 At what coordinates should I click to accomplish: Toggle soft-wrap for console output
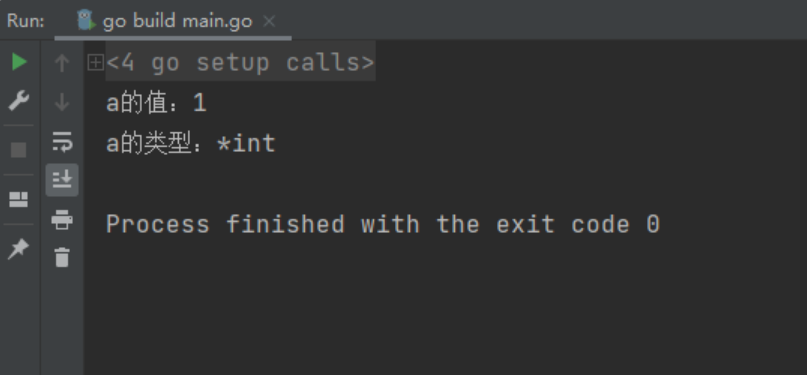pos(62,141)
